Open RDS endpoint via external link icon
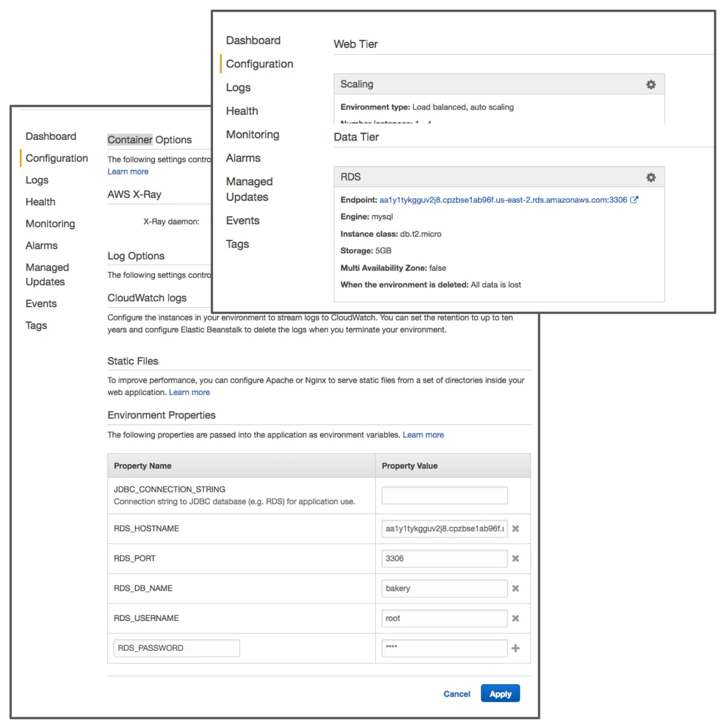Viewport: 723px width, 728px height. (x=634, y=200)
